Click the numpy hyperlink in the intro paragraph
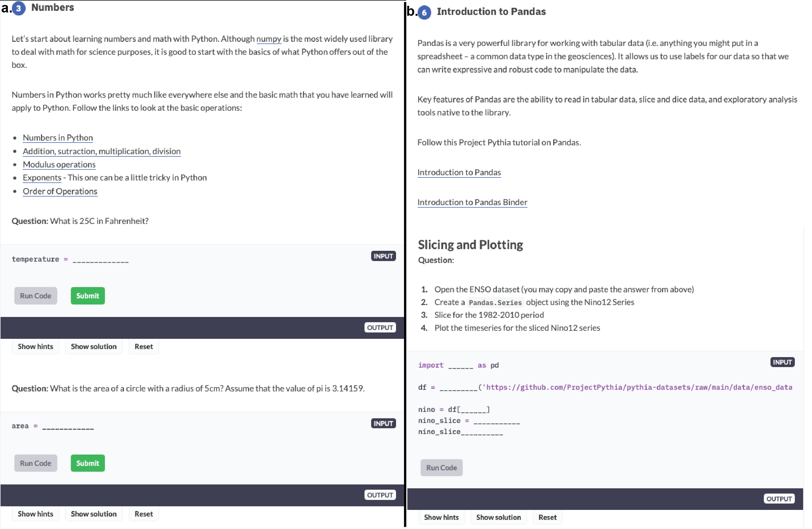This screenshot has width=812, height=529. click(x=269, y=38)
